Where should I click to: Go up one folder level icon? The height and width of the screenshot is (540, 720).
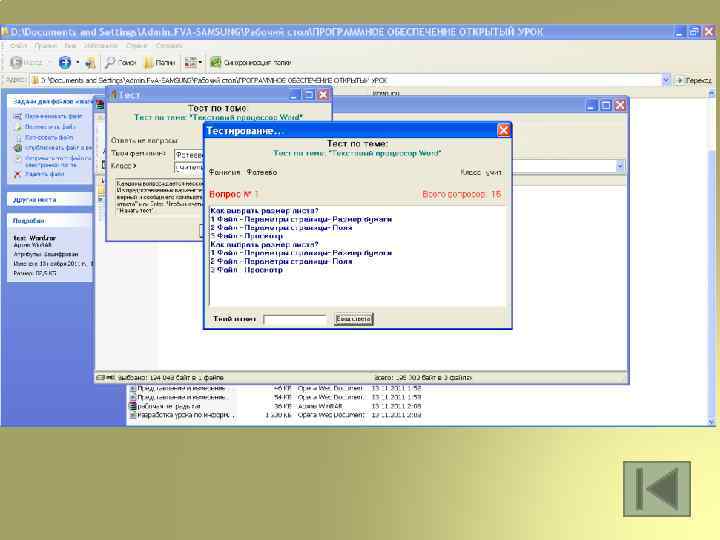click(90, 62)
